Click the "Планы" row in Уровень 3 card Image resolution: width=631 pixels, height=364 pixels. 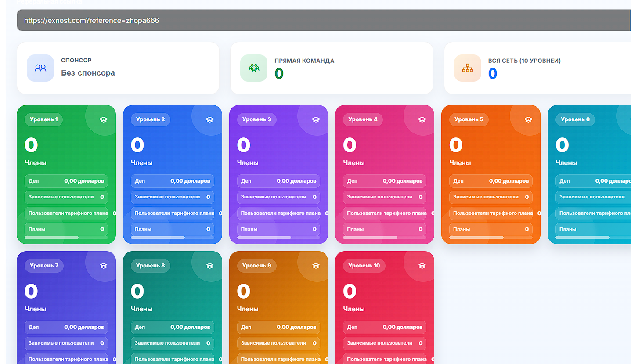click(278, 229)
